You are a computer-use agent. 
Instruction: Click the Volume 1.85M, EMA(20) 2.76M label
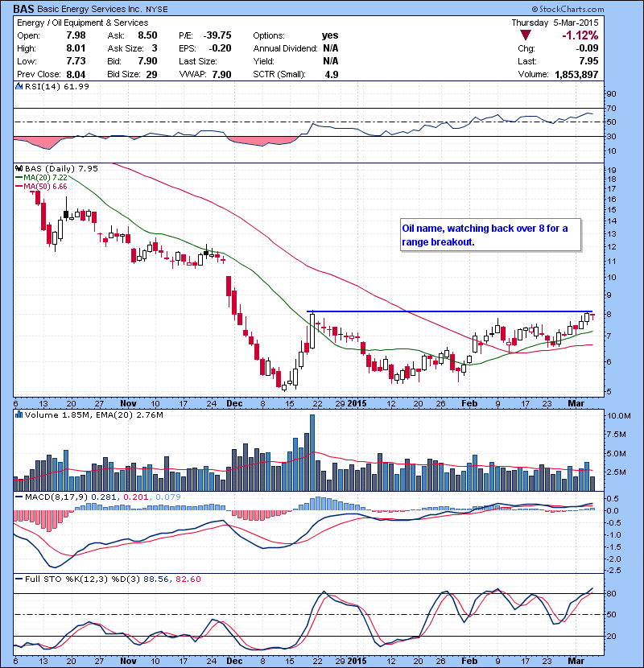(x=93, y=414)
